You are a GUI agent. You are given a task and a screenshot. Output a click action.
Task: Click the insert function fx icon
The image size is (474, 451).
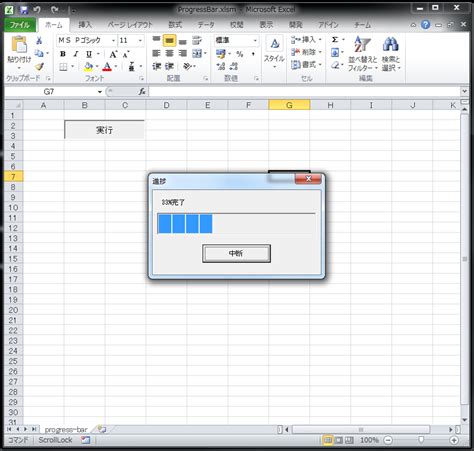[142, 91]
